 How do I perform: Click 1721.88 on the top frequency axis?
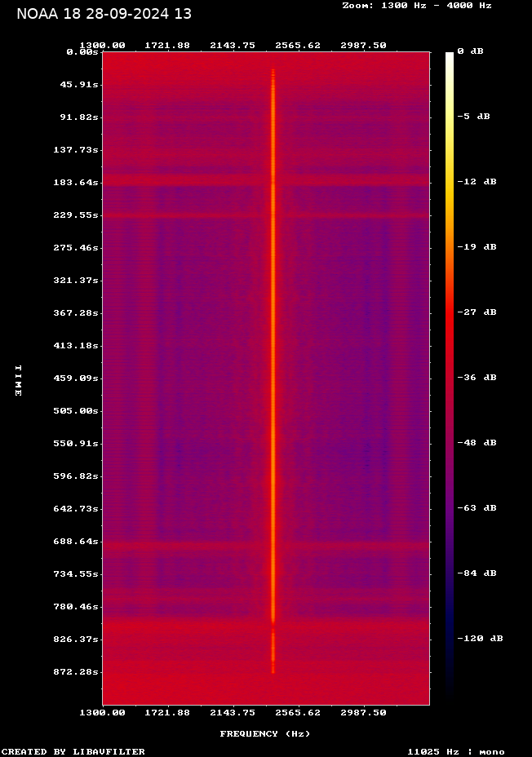pos(167,45)
